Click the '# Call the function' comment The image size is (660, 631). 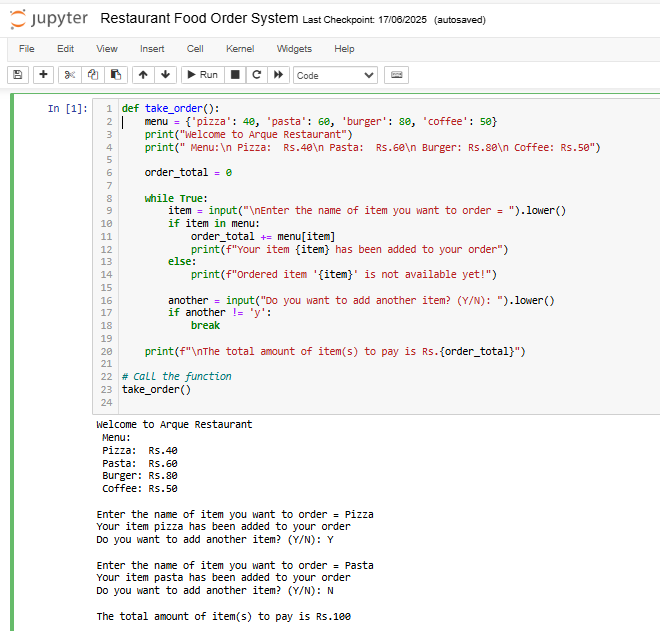(177, 376)
